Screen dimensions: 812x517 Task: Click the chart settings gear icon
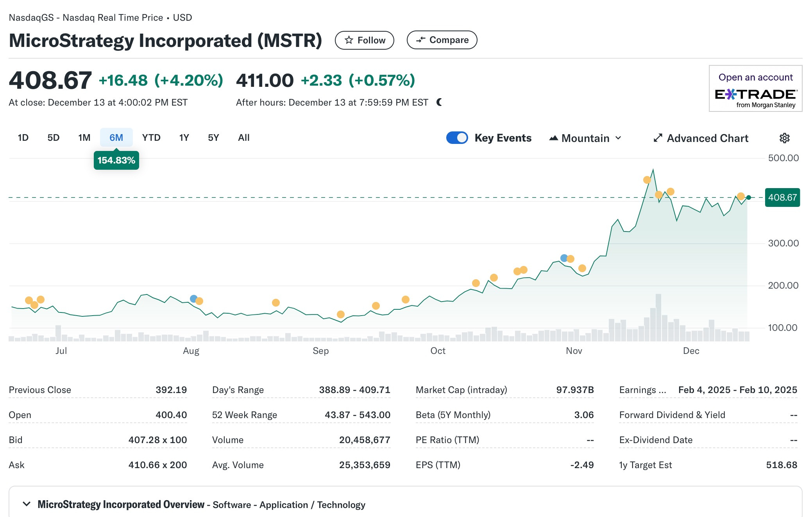click(x=784, y=138)
